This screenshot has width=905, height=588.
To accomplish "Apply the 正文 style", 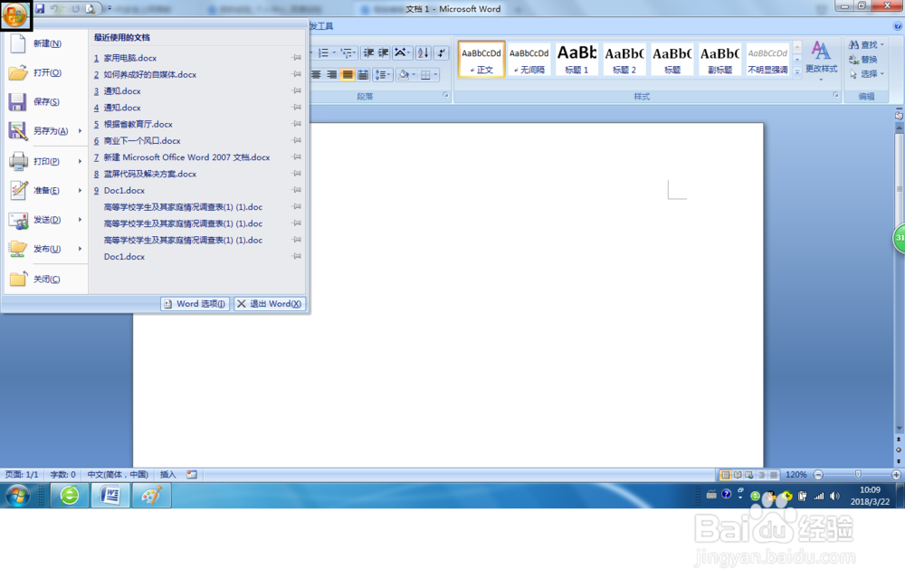I will coord(481,60).
